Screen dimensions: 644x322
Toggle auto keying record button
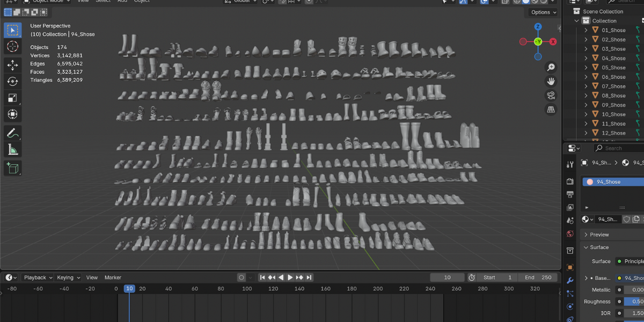(x=241, y=277)
